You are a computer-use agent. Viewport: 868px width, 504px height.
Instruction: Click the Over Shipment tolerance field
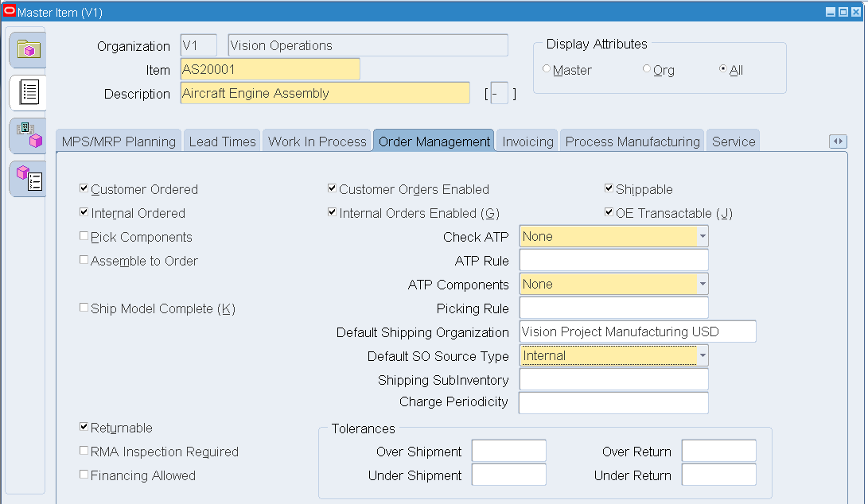coord(508,450)
